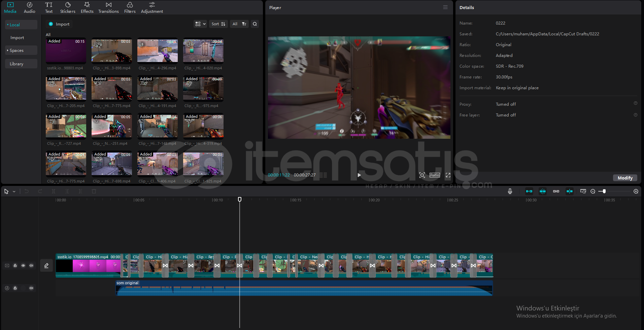Click the media search icon
Screen dimensions: 644x330
(x=255, y=24)
